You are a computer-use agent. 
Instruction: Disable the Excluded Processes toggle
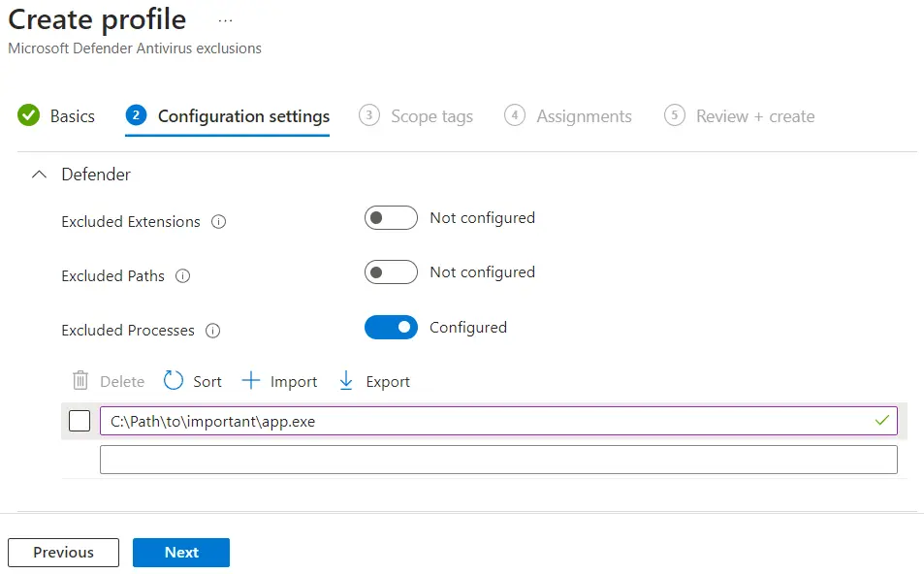click(391, 328)
